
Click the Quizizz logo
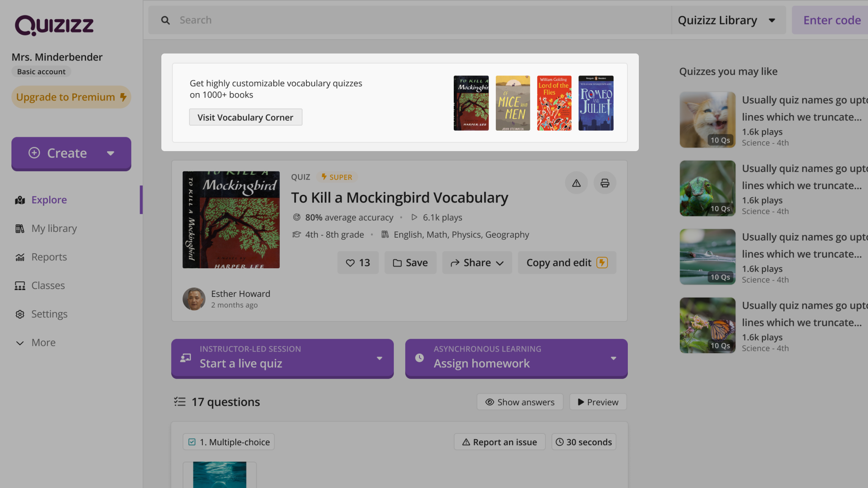54,25
